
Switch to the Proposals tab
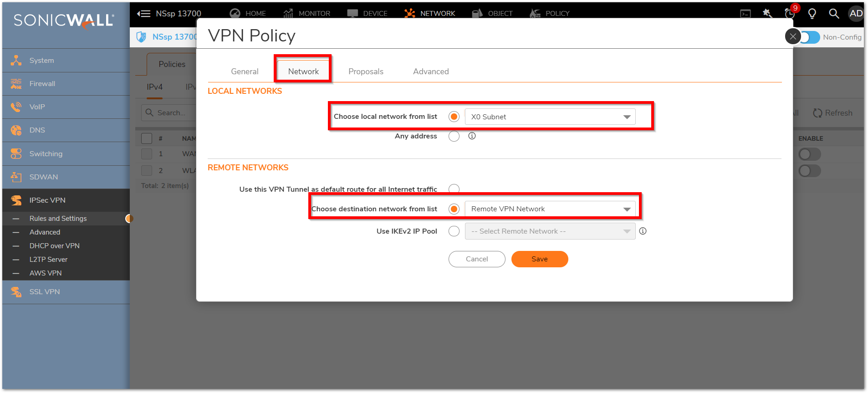click(366, 71)
